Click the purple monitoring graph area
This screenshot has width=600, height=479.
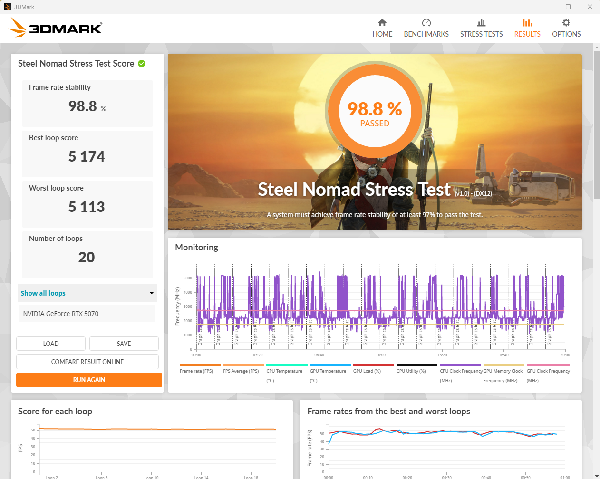point(380,307)
